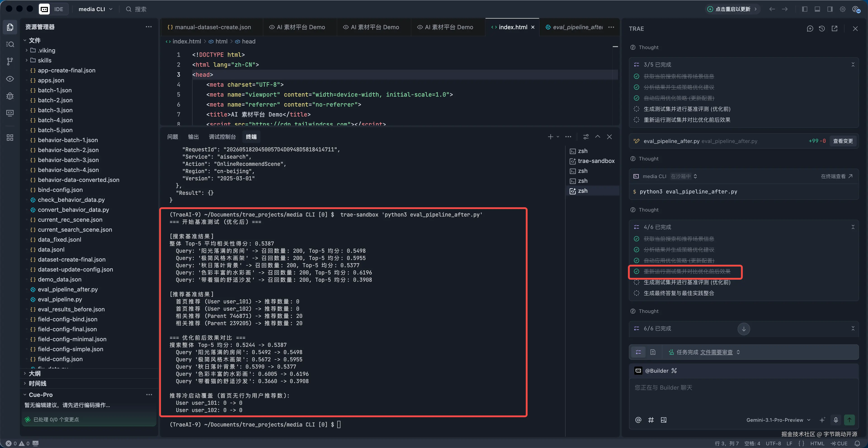Open eval_pipeline.py in file tree
This screenshot has height=448, width=868.
point(60,299)
